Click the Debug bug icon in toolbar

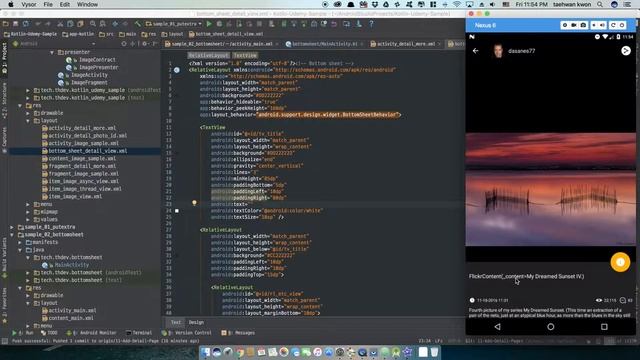[x=219, y=24]
